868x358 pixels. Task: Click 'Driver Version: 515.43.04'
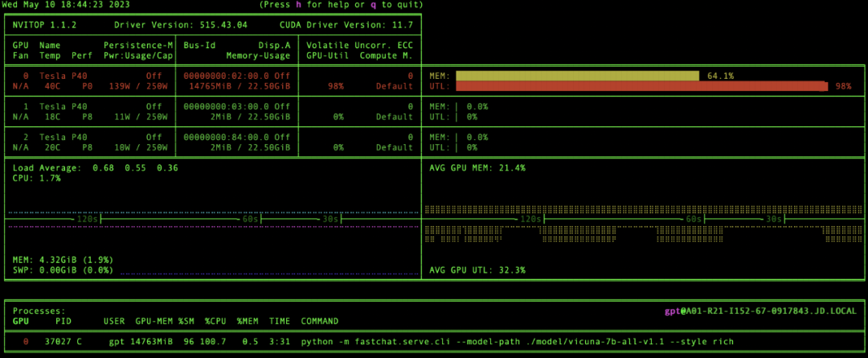click(x=181, y=26)
